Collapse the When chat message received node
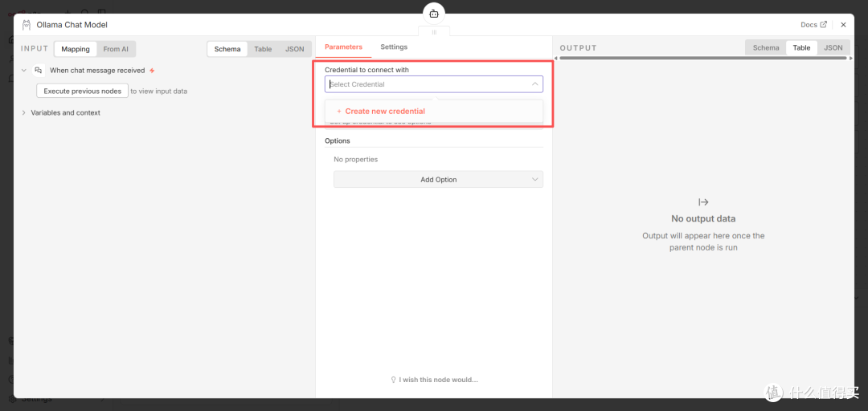 pos(24,71)
